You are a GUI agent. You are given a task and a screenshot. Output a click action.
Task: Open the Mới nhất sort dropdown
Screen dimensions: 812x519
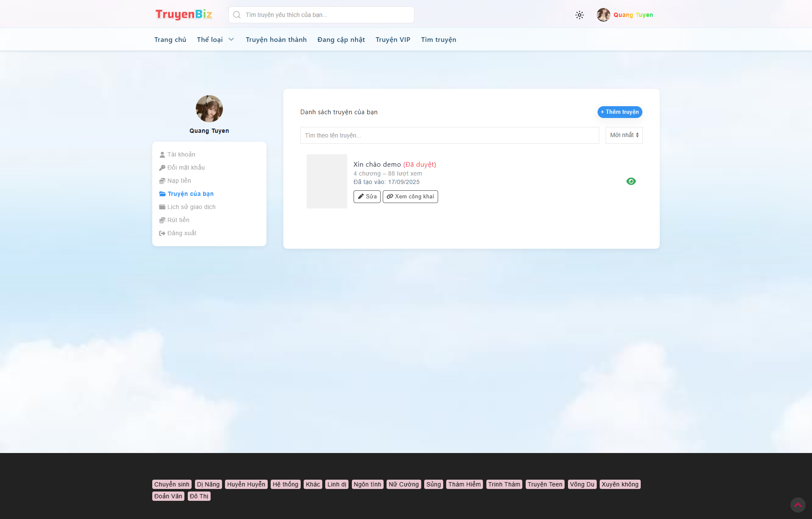[x=624, y=135]
